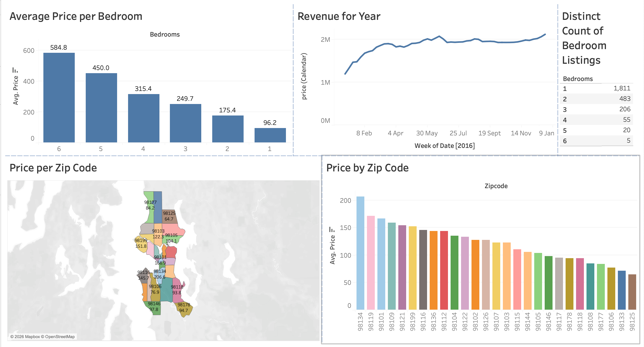Image resolution: width=644 pixels, height=347 pixels.
Task: Select the 6-bedroom bar labeled 584.8
Action: tap(59, 97)
